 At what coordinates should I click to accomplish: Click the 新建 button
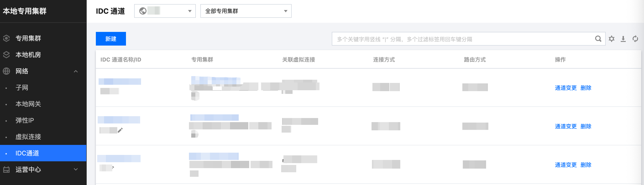click(x=111, y=39)
